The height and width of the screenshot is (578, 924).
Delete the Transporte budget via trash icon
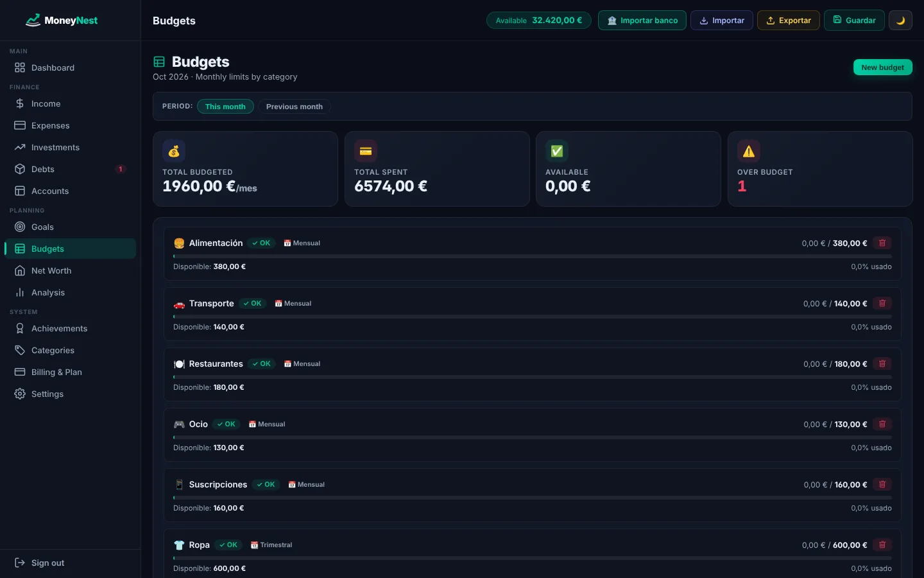point(882,303)
